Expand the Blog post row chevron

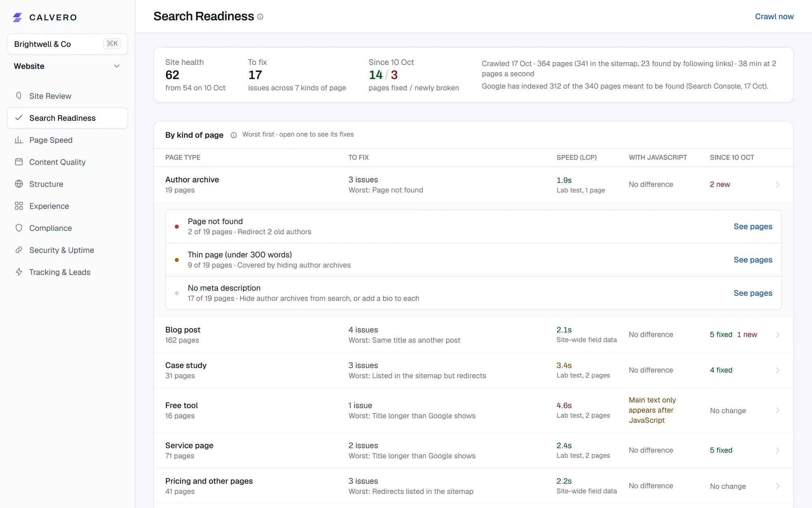[x=777, y=335]
